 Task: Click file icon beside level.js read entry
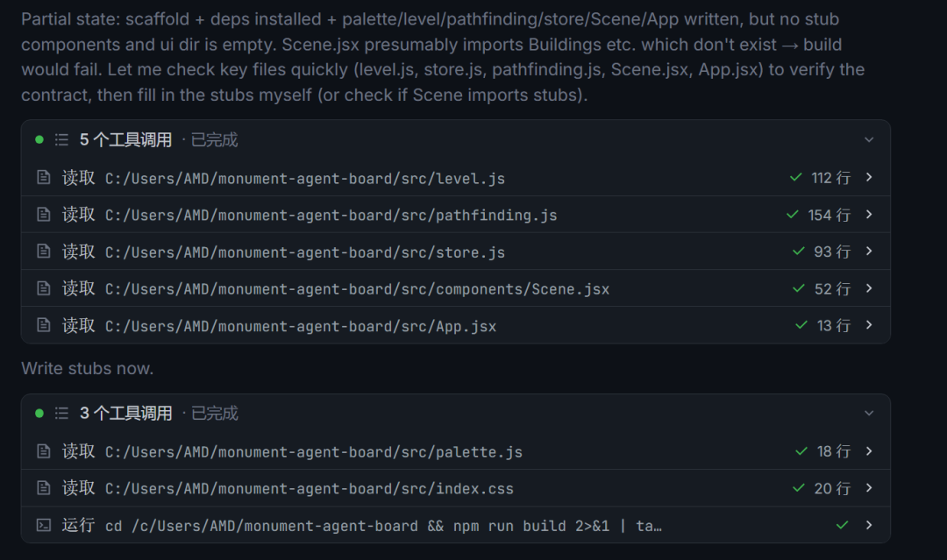coord(44,177)
